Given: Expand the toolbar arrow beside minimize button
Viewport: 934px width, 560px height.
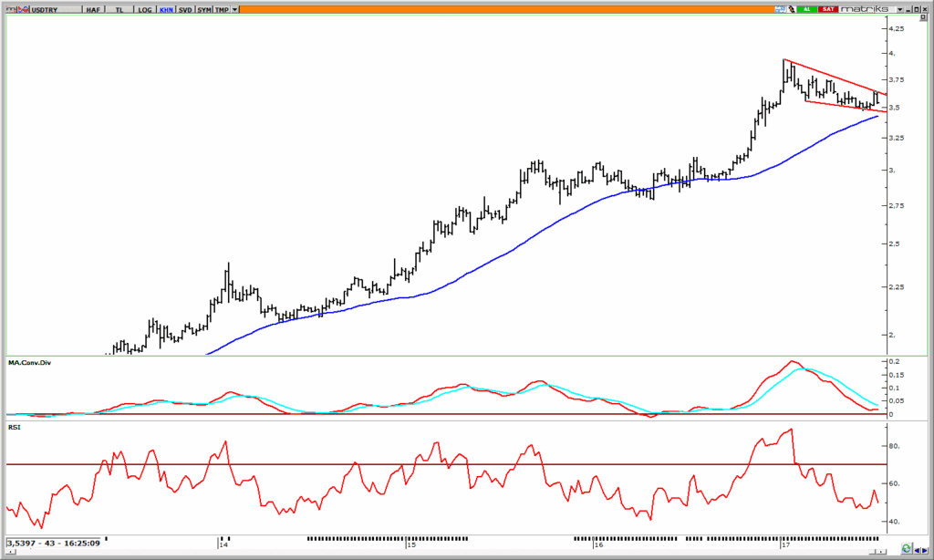Looking at the screenshot, I should [x=899, y=8].
